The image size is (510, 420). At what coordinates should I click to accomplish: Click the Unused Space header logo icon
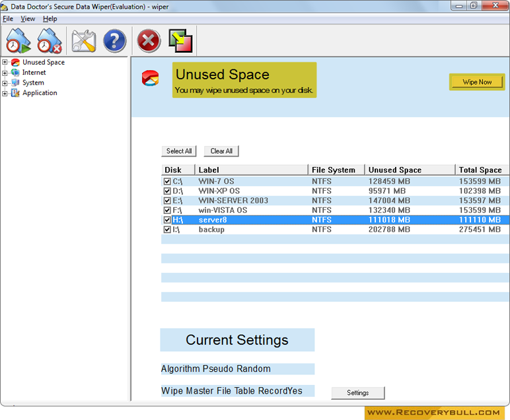point(150,78)
